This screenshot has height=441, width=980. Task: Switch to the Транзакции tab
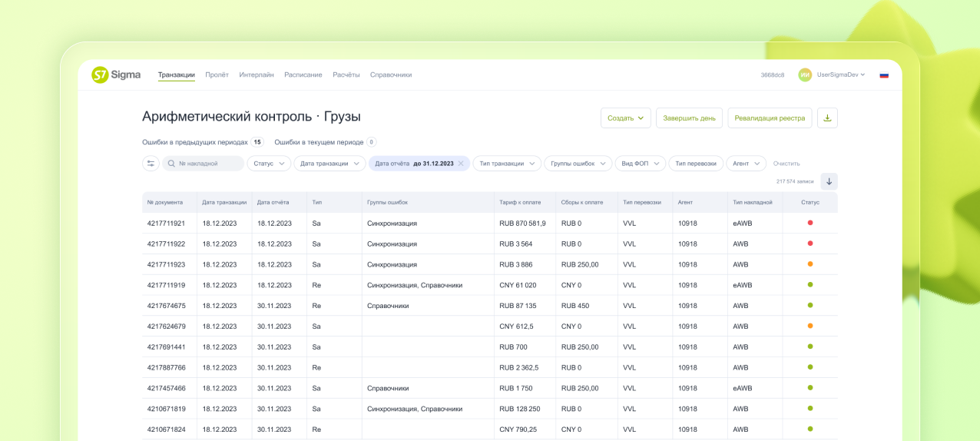tap(177, 75)
